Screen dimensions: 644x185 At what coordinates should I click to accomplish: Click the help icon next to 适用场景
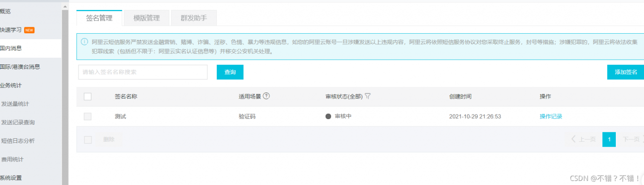tap(266, 96)
